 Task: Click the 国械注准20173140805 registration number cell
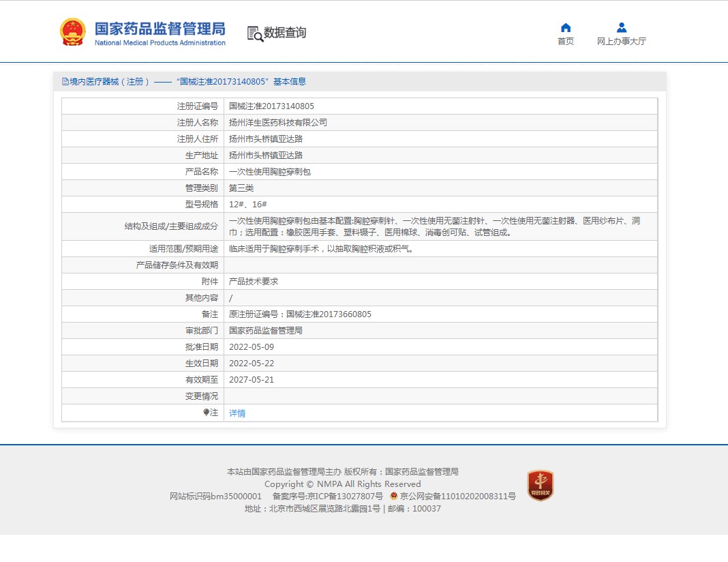click(271, 106)
